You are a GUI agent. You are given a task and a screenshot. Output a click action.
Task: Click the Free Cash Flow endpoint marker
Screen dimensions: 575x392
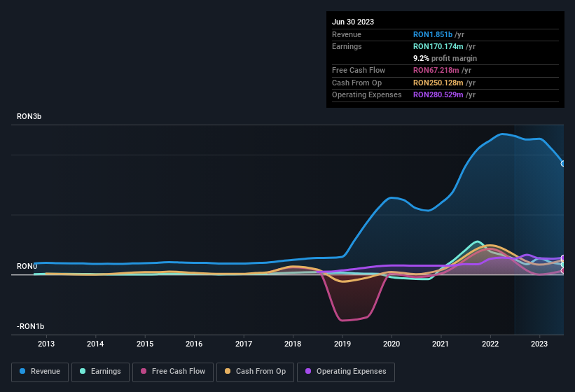coord(563,271)
